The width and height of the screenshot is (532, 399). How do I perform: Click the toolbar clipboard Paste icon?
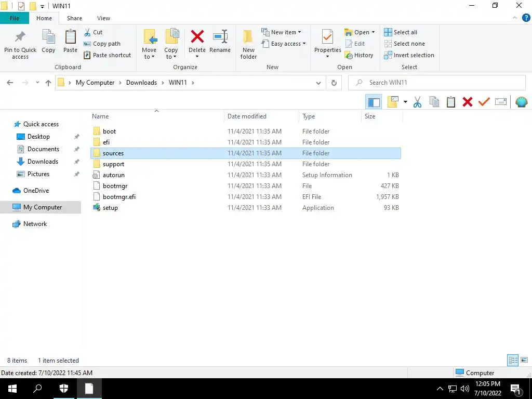[x=451, y=102]
